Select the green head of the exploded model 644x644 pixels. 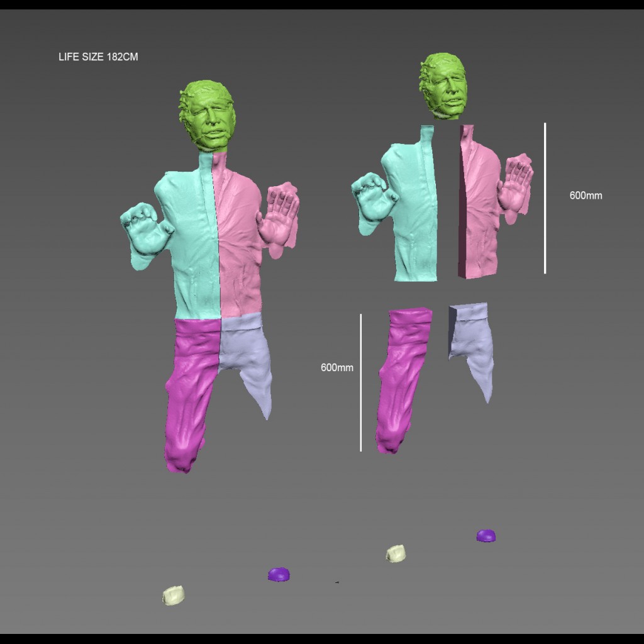pyautogui.click(x=444, y=86)
